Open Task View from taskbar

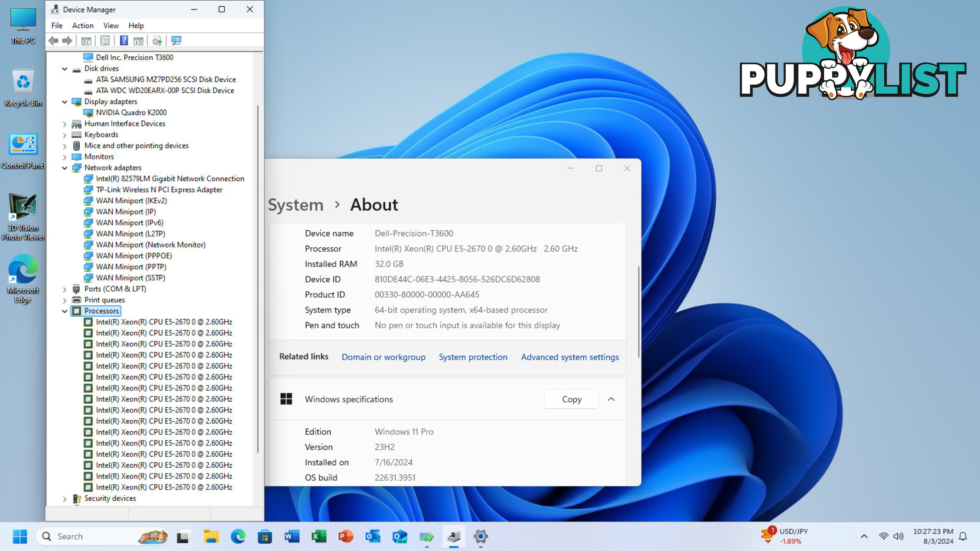click(183, 536)
